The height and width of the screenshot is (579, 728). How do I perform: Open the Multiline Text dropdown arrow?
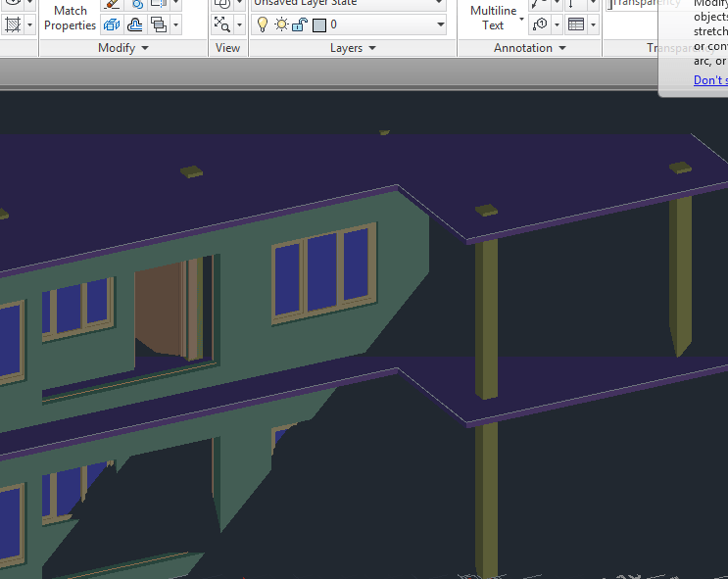(x=522, y=19)
